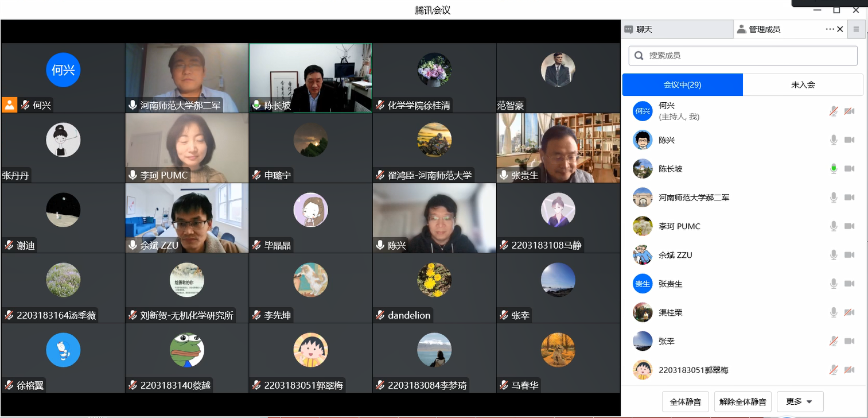
Task: Click the 解除全体静音 button
Action: click(743, 402)
